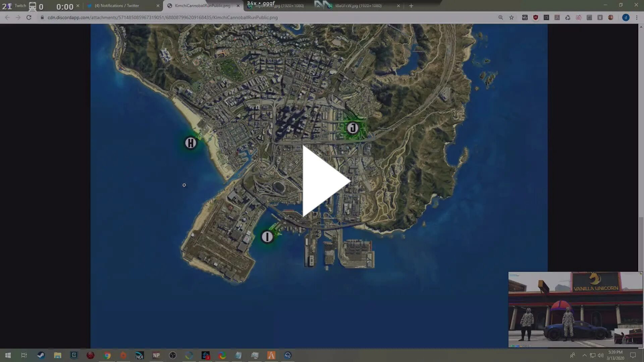The width and height of the screenshot is (644, 362).
Task: Click the H marker on the map
Action: tap(191, 143)
